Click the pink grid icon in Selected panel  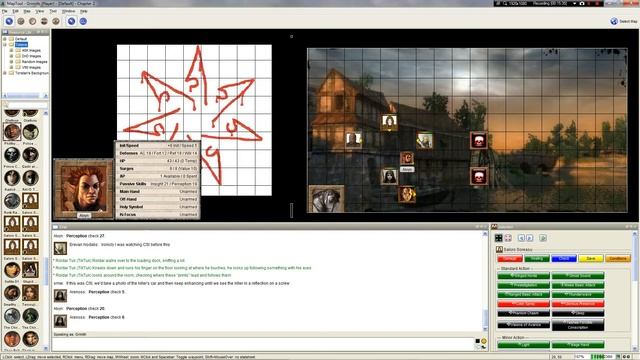click(x=508, y=238)
